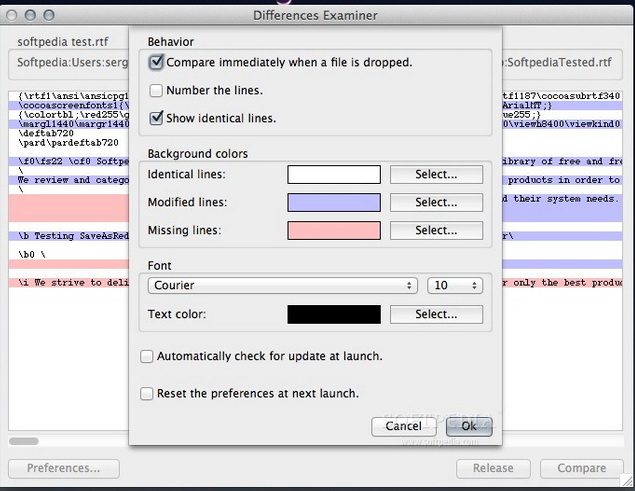Choose Select for Missing lines color
The image size is (635, 491).
tap(436, 230)
